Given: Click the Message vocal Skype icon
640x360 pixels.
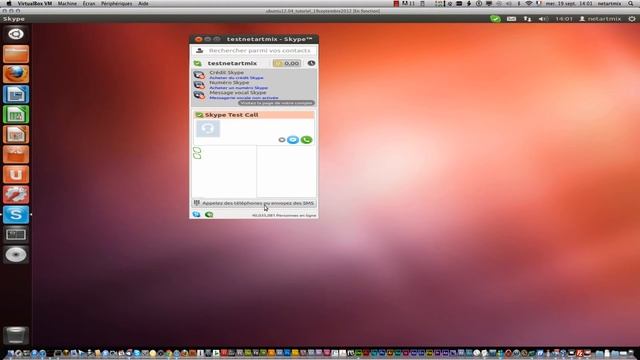Looking at the screenshot, I should coord(199,95).
